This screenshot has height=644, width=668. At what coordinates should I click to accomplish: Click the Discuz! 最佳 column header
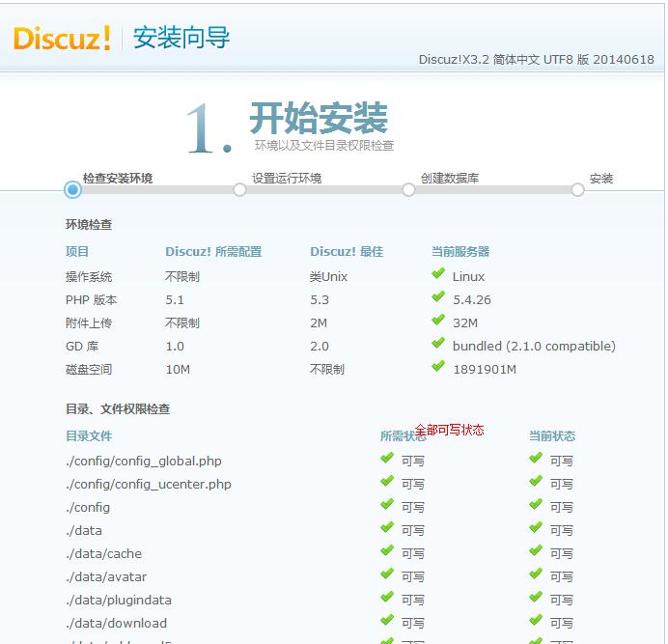[347, 251]
